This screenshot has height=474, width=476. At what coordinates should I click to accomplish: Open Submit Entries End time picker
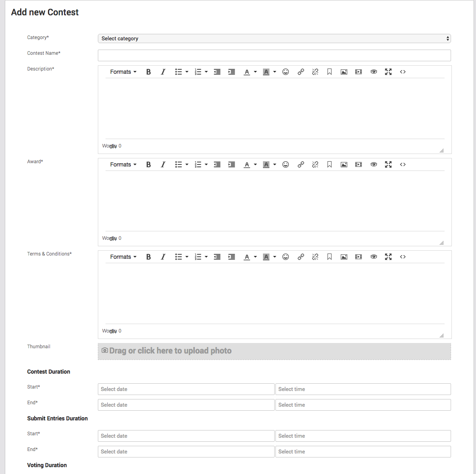pos(363,452)
